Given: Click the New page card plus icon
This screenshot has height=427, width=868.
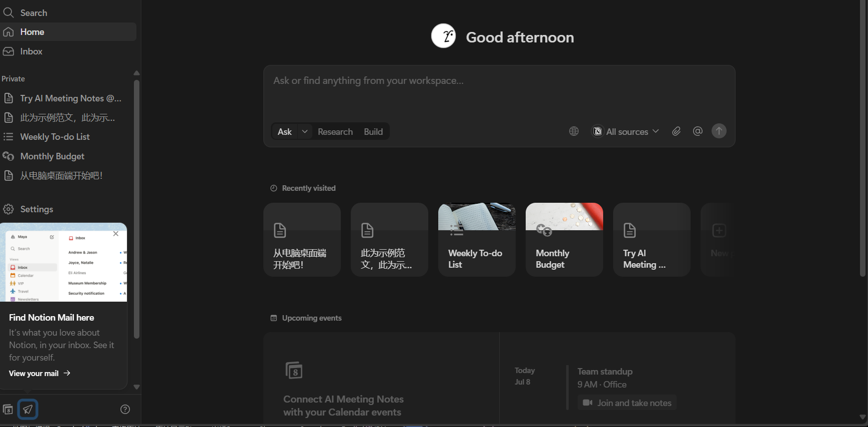Looking at the screenshot, I should tap(719, 231).
